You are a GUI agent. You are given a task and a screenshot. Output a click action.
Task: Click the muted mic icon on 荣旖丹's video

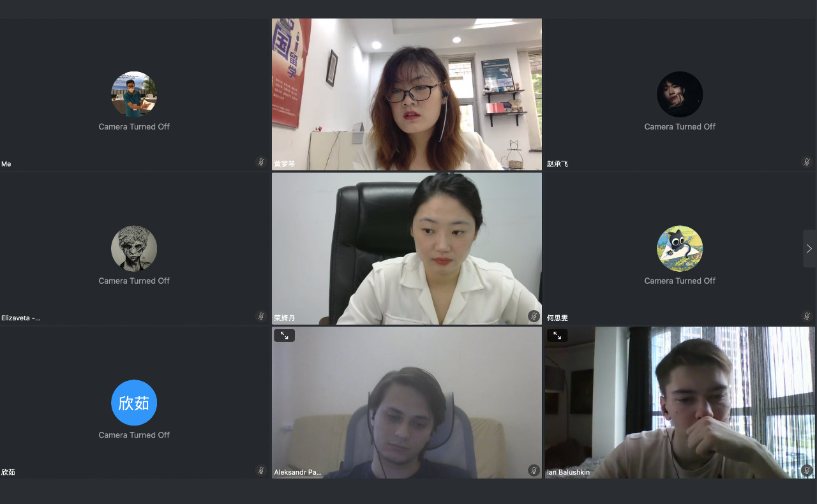(x=534, y=316)
